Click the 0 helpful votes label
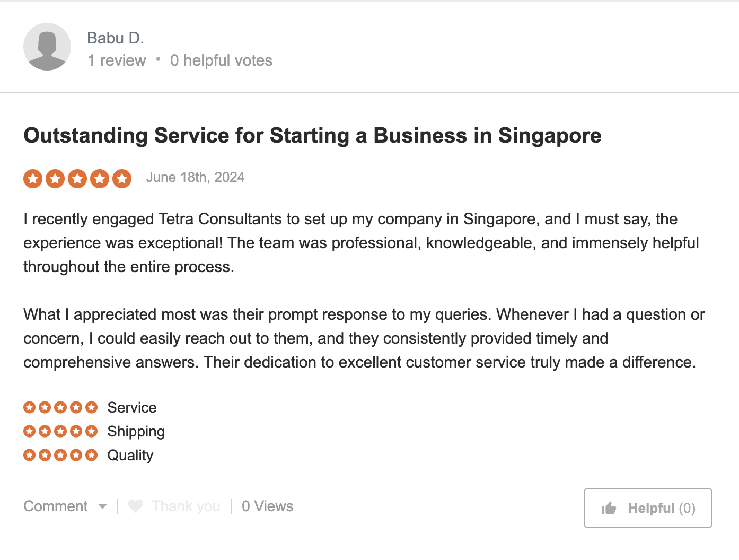The width and height of the screenshot is (739, 560). (x=221, y=60)
